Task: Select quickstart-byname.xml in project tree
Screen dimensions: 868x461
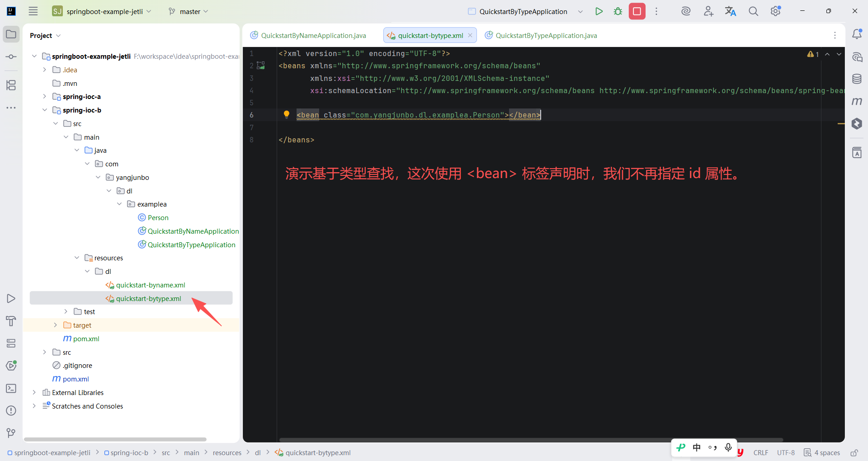Action: pos(145,285)
